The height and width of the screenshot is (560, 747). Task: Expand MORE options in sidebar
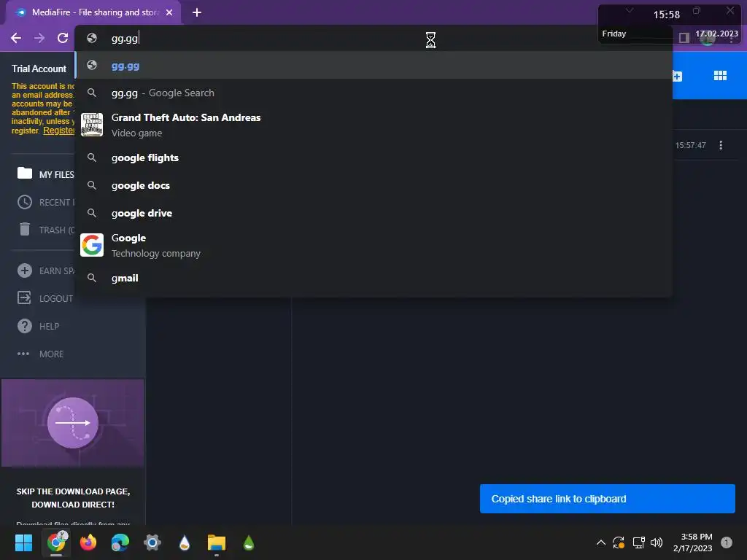pos(41,354)
